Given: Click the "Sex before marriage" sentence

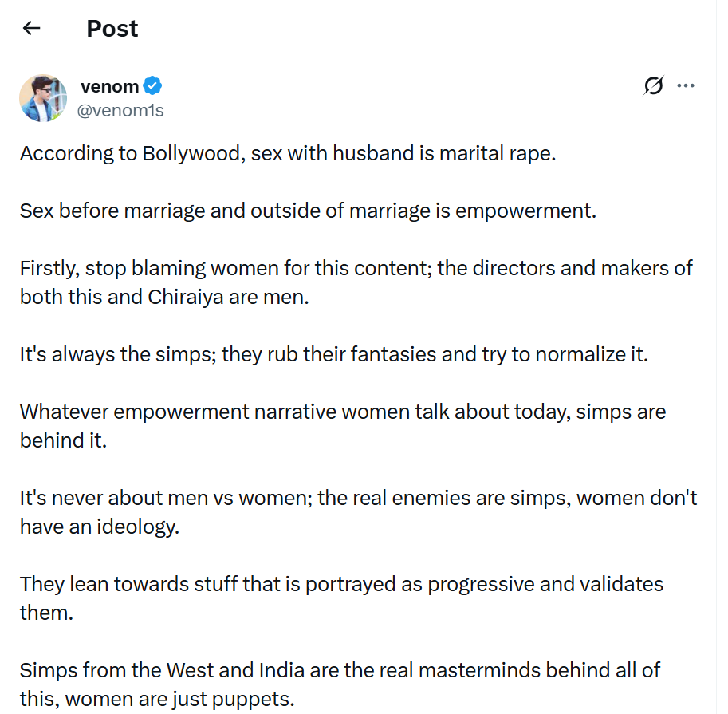Looking at the screenshot, I should tap(308, 211).
